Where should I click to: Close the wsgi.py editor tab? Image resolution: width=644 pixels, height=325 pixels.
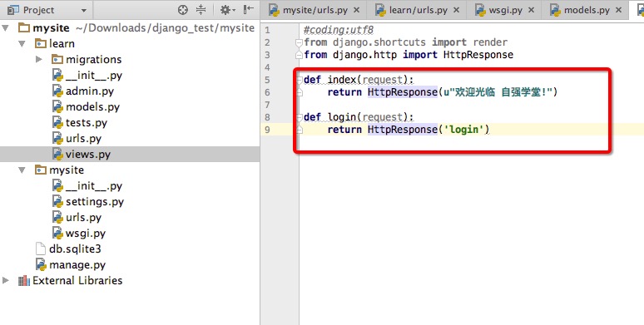click(531, 10)
